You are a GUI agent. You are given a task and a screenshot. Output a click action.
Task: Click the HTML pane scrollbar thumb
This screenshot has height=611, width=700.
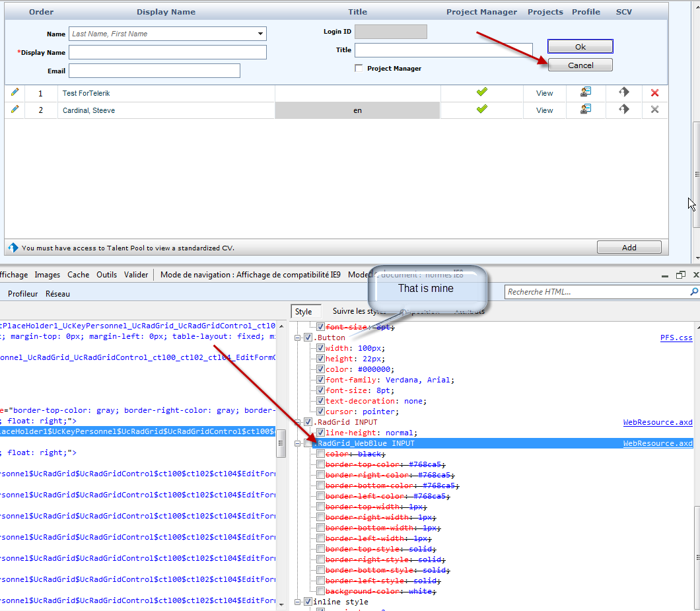click(281, 443)
